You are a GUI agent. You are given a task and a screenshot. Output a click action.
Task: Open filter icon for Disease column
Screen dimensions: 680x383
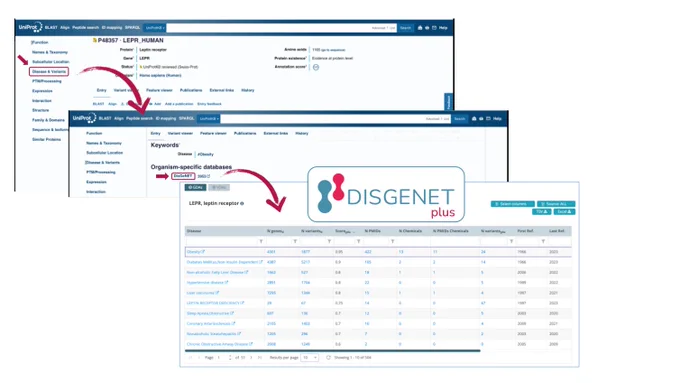pyautogui.click(x=261, y=241)
